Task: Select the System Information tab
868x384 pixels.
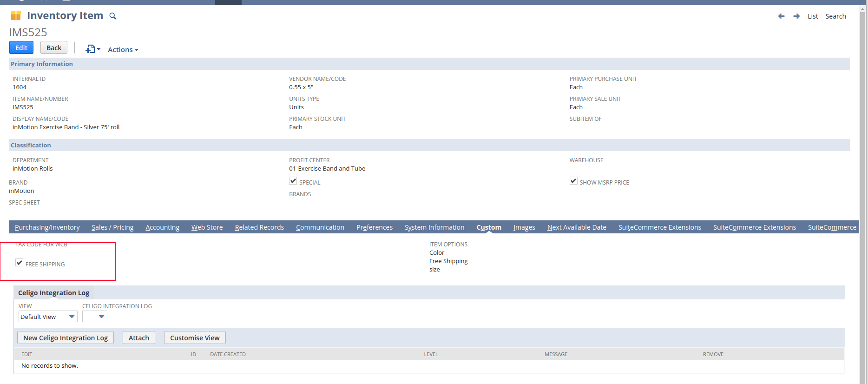Action: pyautogui.click(x=434, y=227)
